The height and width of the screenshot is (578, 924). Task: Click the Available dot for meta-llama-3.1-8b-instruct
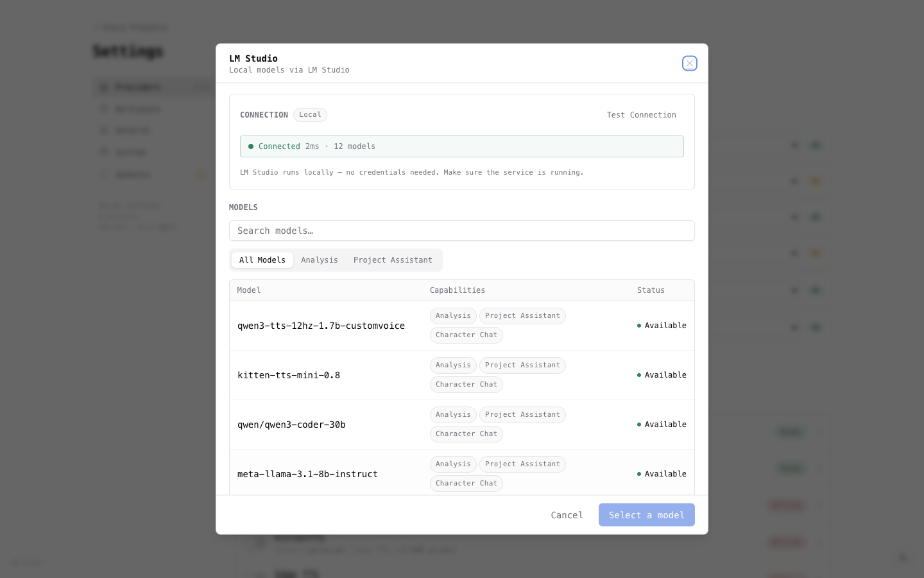(x=638, y=474)
